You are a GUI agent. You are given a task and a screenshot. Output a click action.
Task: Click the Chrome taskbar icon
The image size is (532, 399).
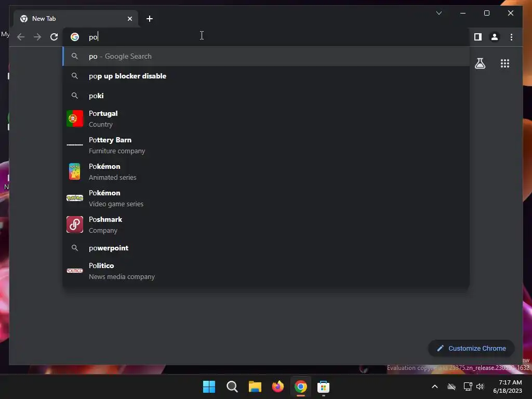(301, 387)
